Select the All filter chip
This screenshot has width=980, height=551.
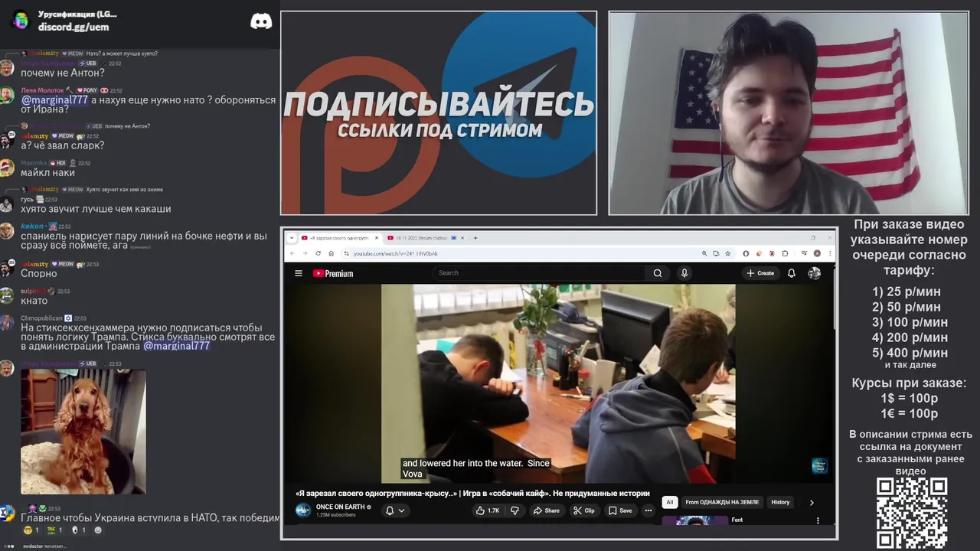[670, 502]
